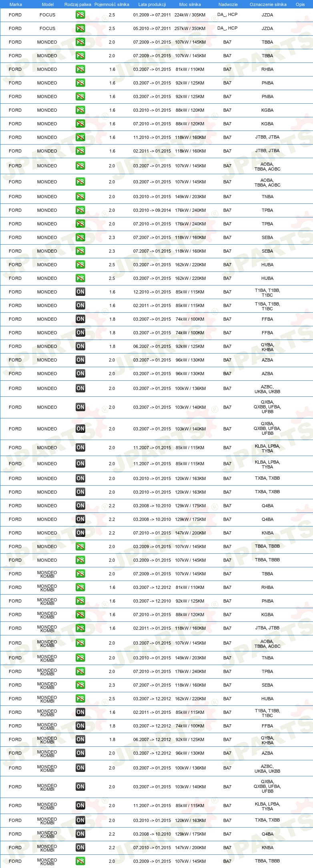The image size is (313, 868).
Task: Click petrol icon in Mondeo Kombi SEBA row
Action: point(80,685)
